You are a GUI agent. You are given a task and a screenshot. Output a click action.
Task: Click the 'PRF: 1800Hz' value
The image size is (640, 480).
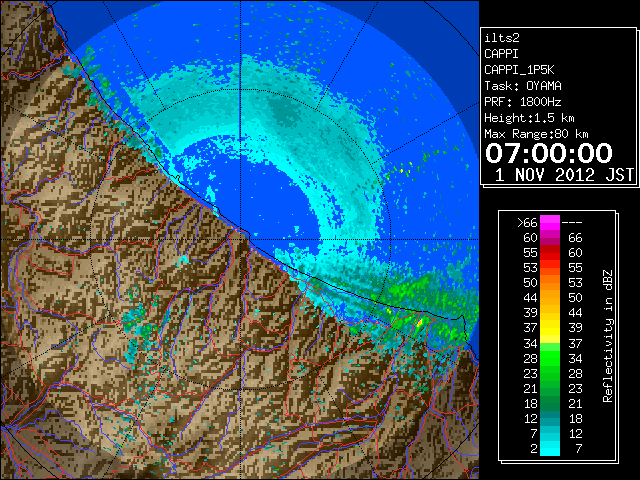point(523,102)
